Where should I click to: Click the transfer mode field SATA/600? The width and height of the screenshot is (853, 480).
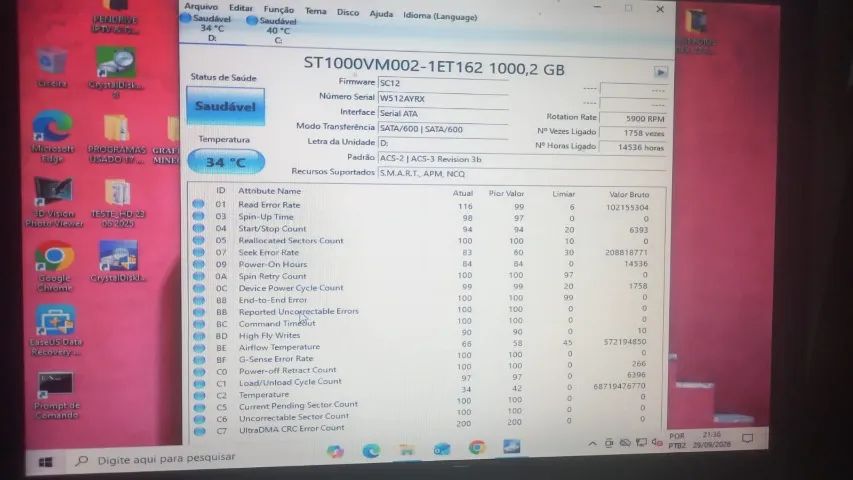click(443, 129)
